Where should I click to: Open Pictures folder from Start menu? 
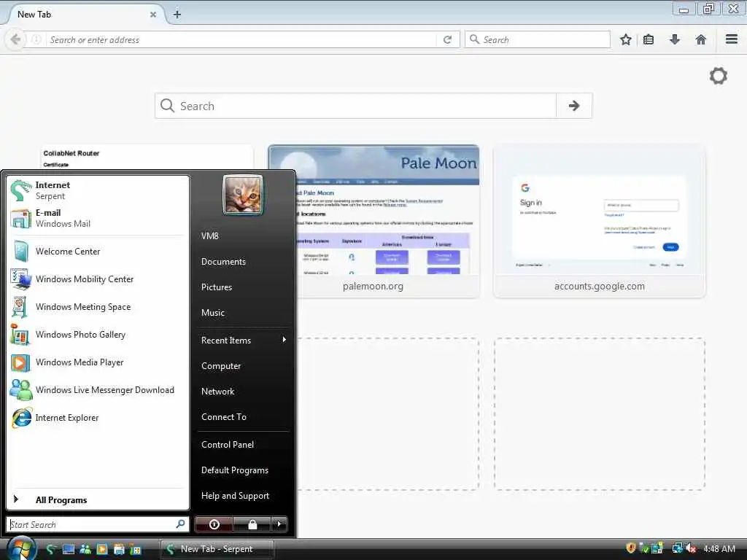tap(243, 287)
